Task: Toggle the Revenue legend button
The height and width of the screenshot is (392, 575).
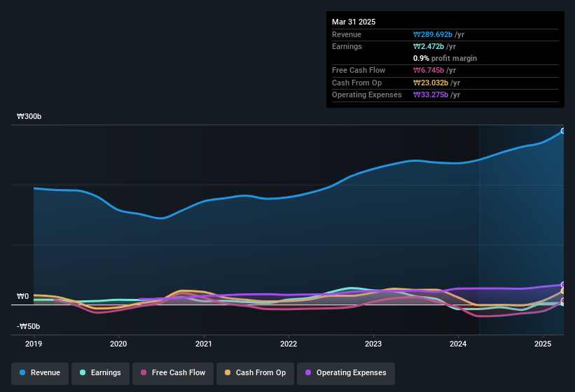Action: pos(40,373)
